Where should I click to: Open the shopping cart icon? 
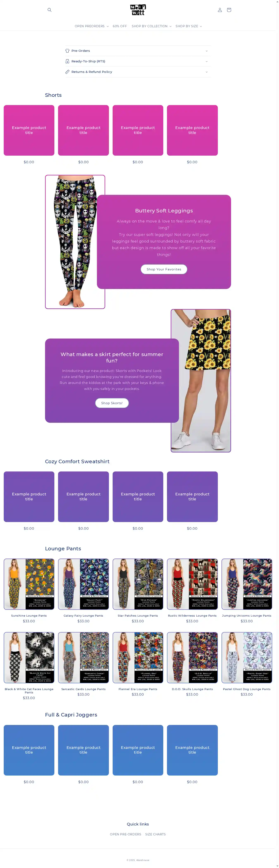(x=229, y=10)
